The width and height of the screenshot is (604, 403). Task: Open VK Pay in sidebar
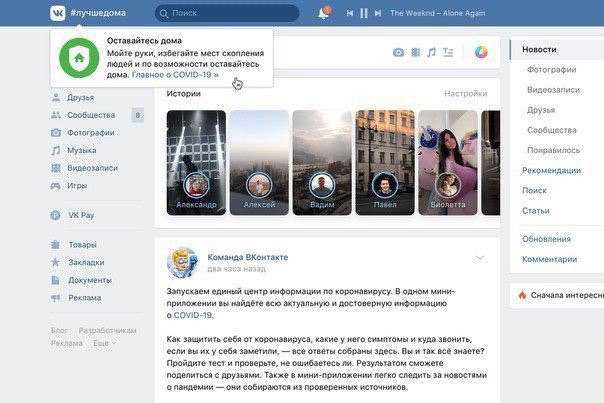(x=81, y=215)
